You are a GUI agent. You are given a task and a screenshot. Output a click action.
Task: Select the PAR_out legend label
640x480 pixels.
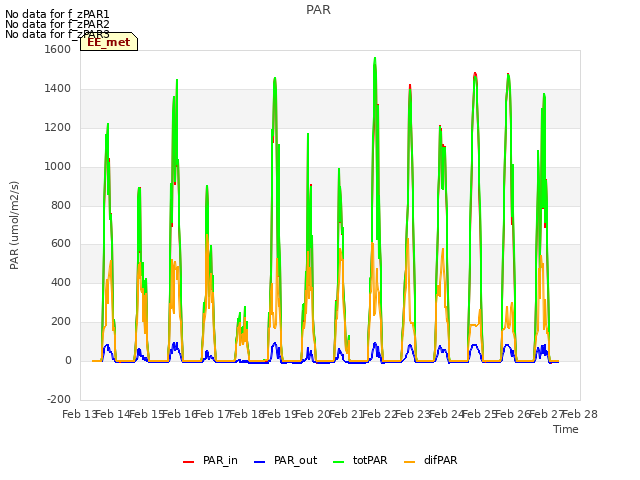pyautogui.click(x=296, y=460)
